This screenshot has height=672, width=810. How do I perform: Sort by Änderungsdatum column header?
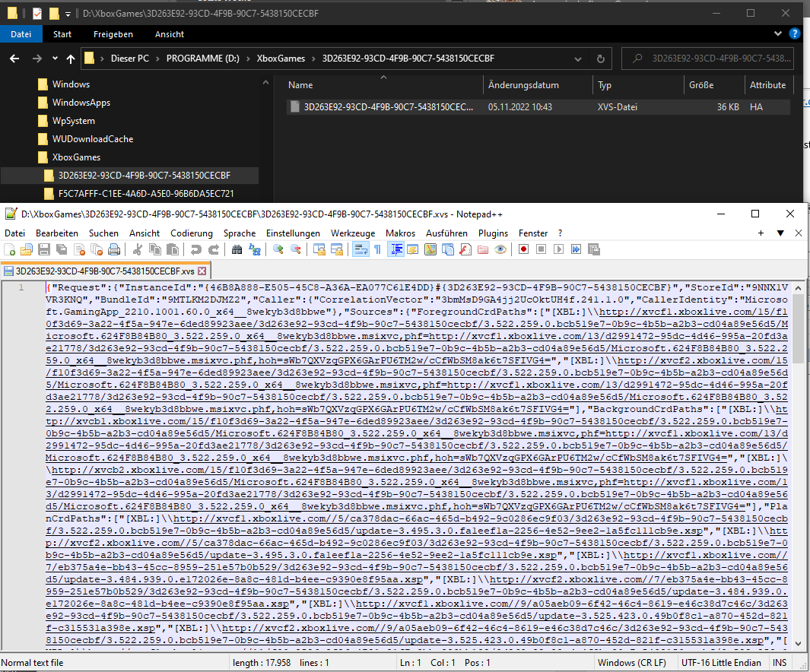tap(538, 85)
